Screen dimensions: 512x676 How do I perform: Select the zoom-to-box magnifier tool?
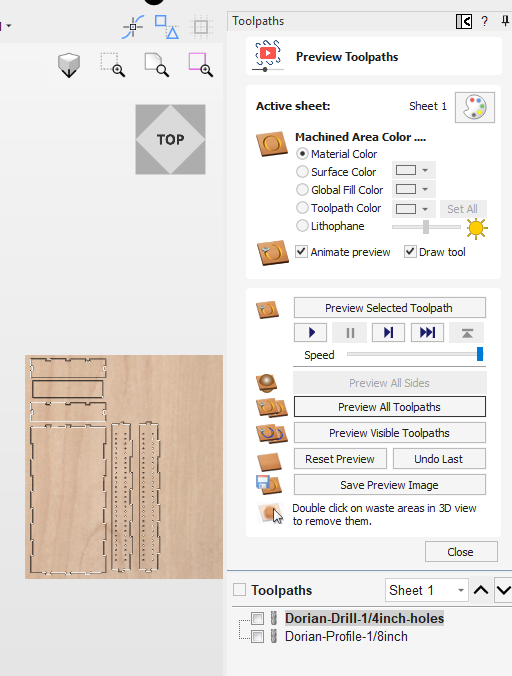point(113,65)
